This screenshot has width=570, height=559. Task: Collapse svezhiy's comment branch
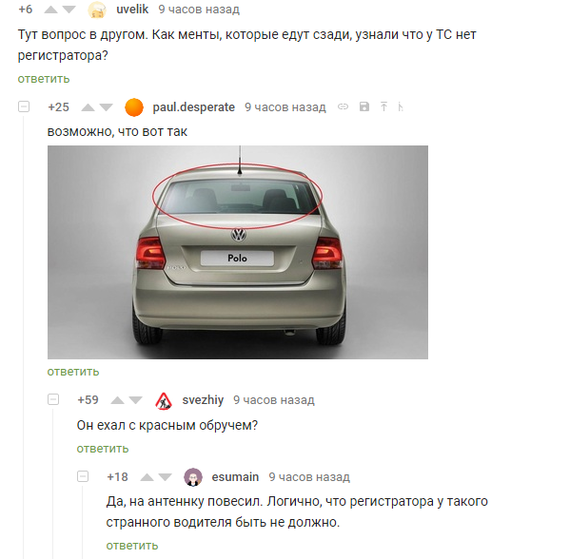point(53,399)
